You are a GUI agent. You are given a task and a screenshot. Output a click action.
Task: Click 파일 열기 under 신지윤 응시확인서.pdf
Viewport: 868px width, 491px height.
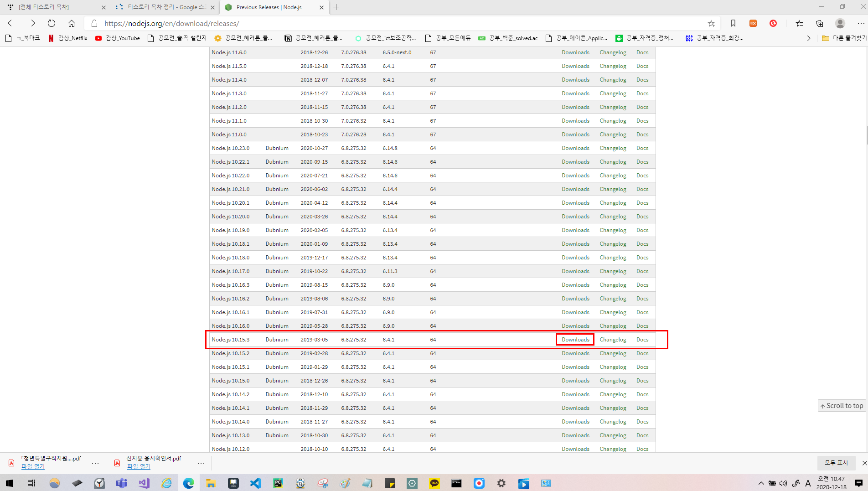coord(139,466)
